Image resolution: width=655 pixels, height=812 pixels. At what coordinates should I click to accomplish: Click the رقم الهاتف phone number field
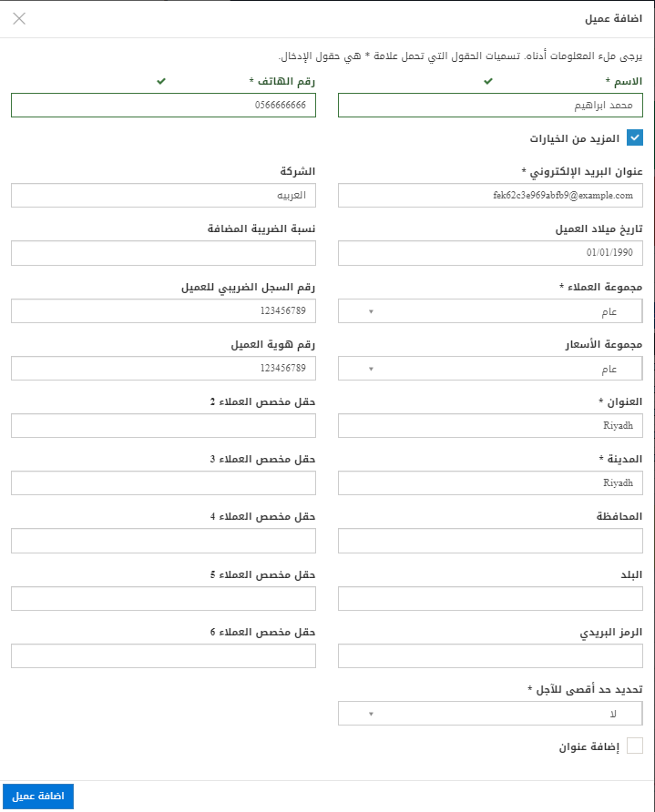[164, 106]
